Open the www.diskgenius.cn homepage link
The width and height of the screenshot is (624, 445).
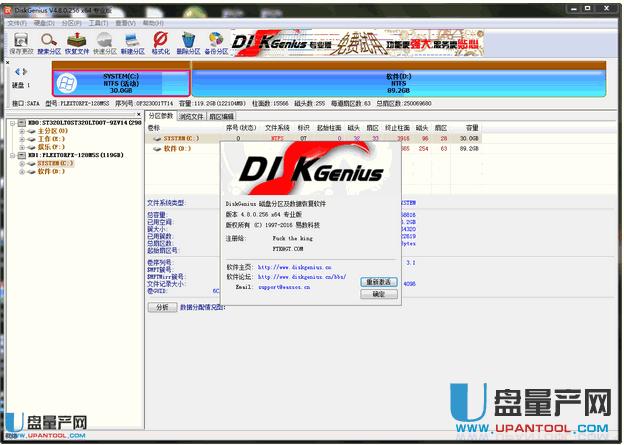[293, 267]
